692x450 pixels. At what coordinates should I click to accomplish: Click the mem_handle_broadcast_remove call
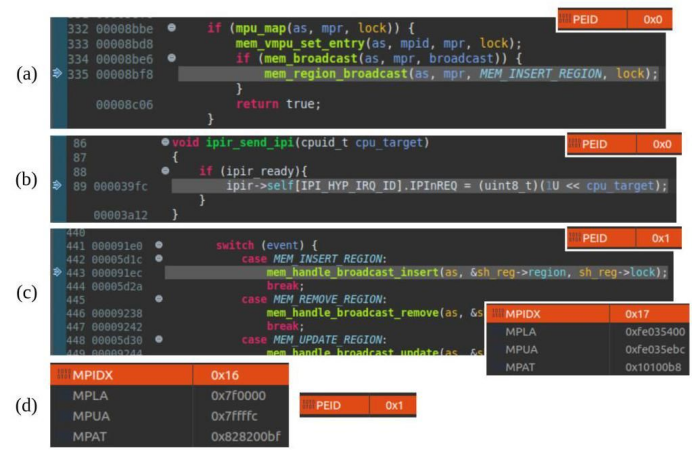[353, 312]
